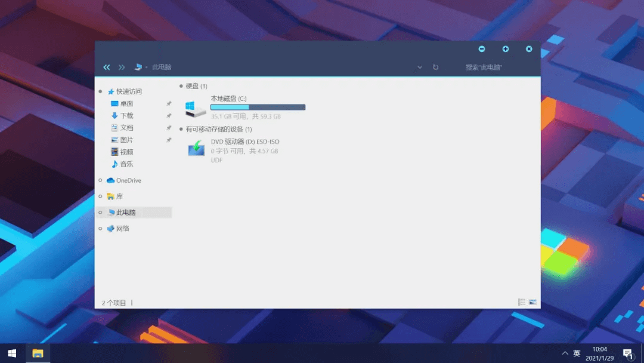Switch to large thumbnails view in status bar
The height and width of the screenshot is (363, 644).
(532, 302)
